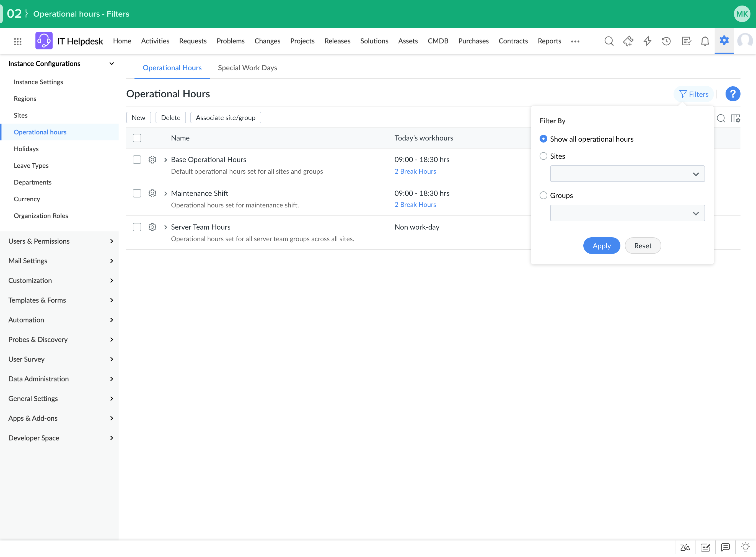Click the sparkle AI assistant icon
This screenshot has width=756, height=557.
click(628, 41)
